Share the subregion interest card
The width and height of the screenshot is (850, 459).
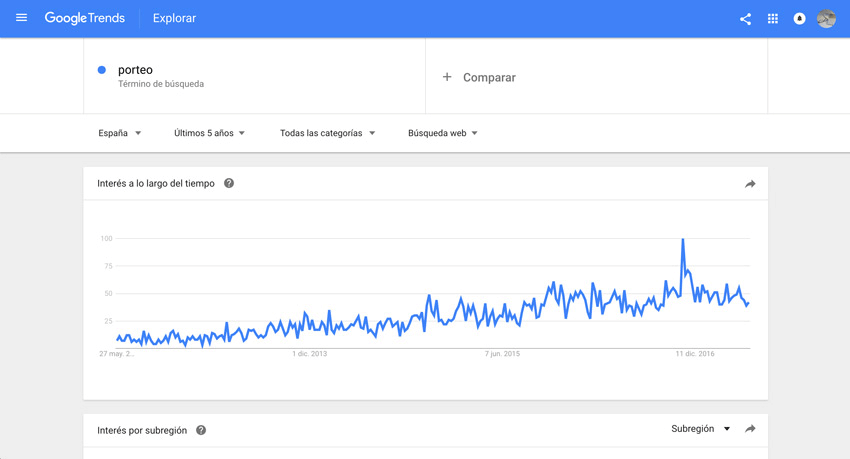pyautogui.click(x=750, y=429)
